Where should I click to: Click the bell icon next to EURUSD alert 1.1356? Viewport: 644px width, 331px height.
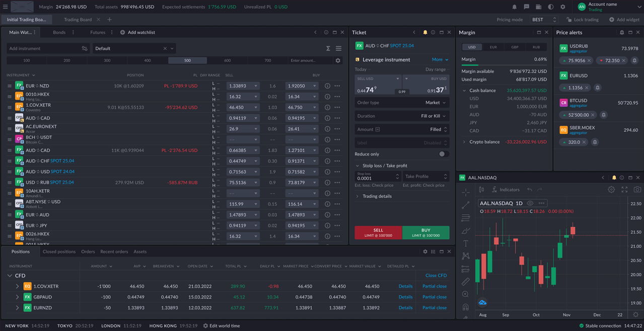tap(598, 88)
